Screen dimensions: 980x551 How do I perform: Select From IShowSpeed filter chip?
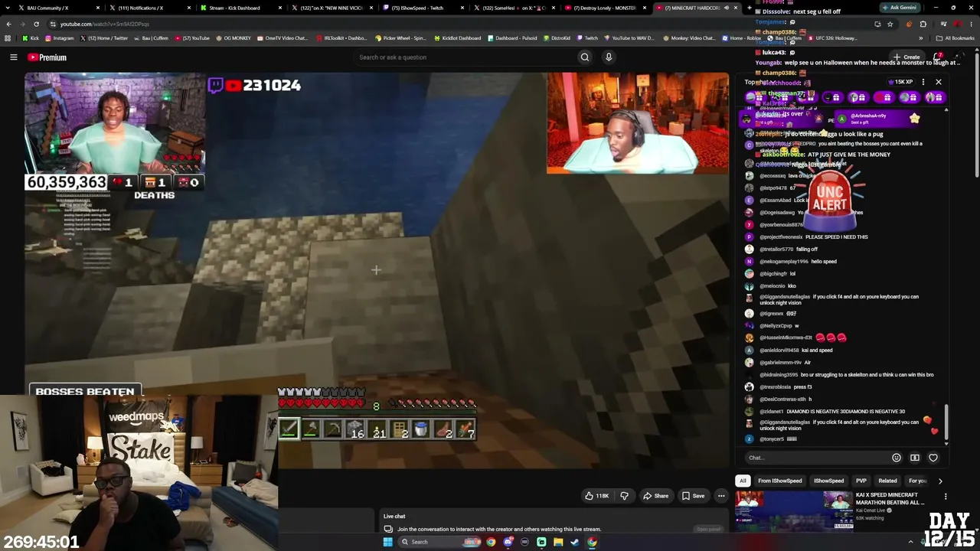coord(779,481)
